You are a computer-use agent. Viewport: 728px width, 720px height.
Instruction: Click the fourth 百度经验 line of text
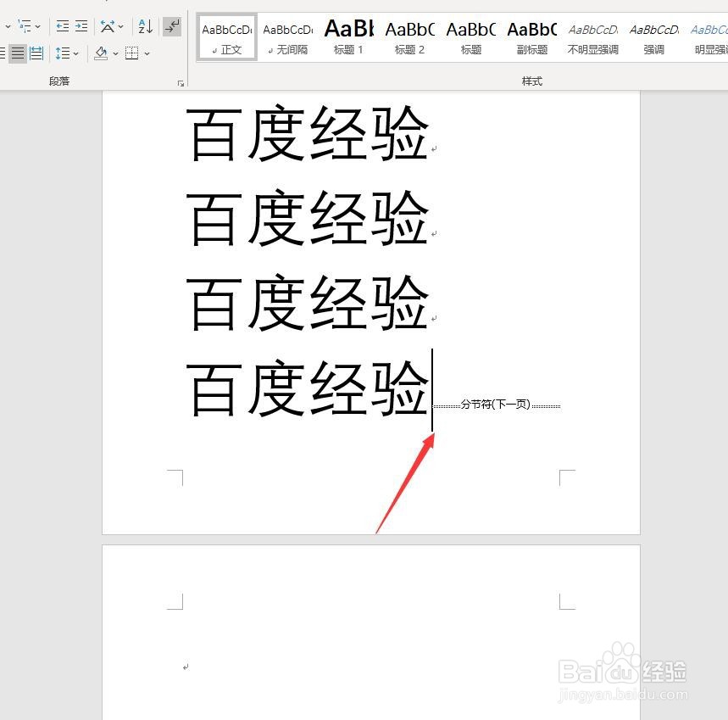307,388
